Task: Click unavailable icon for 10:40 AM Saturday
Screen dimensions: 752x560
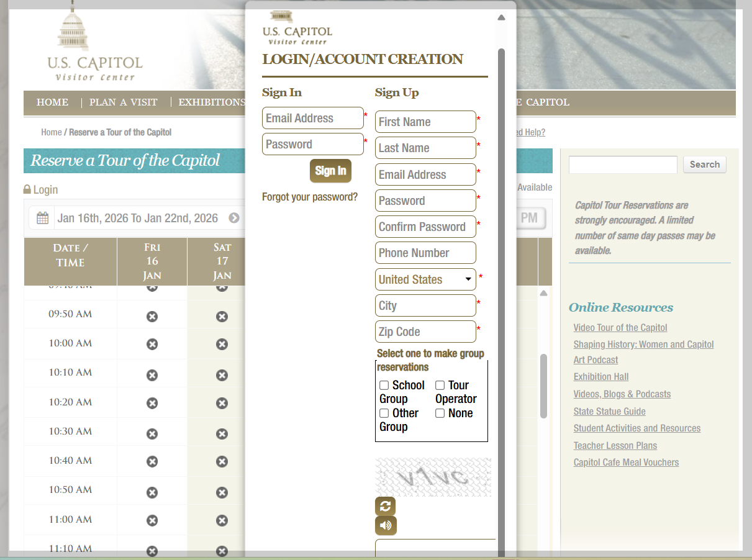Action: click(x=222, y=462)
